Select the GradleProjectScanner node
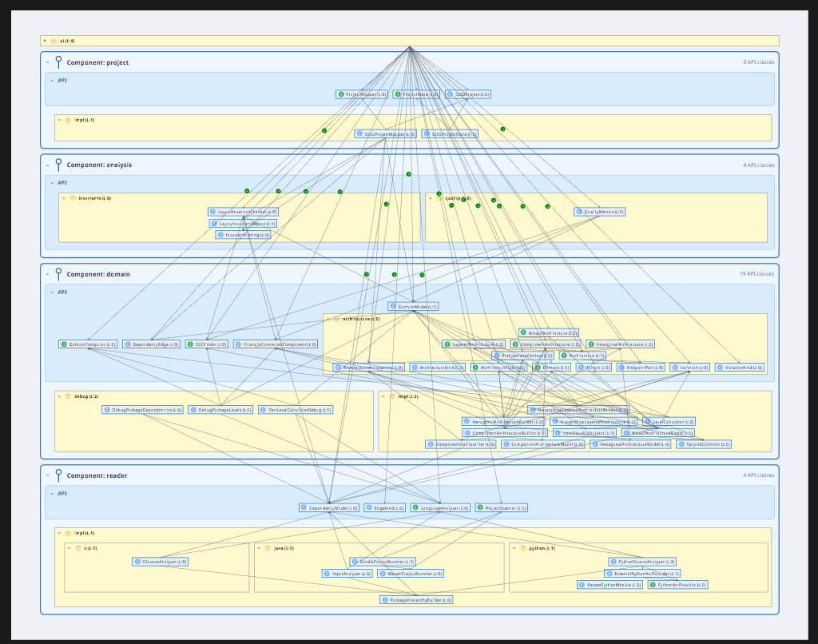The height and width of the screenshot is (644, 818). click(383, 562)
